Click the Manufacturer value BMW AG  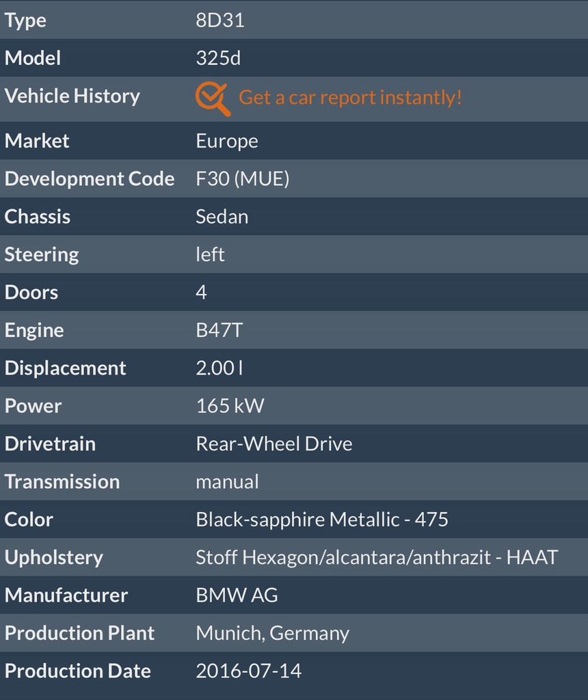pos(237,595)
